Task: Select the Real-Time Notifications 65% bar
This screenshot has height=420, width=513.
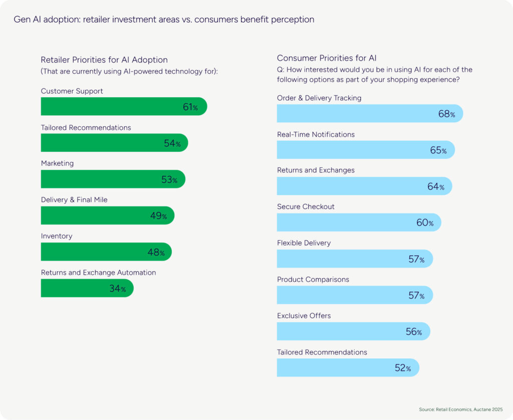Action: (x=366, y=150)
